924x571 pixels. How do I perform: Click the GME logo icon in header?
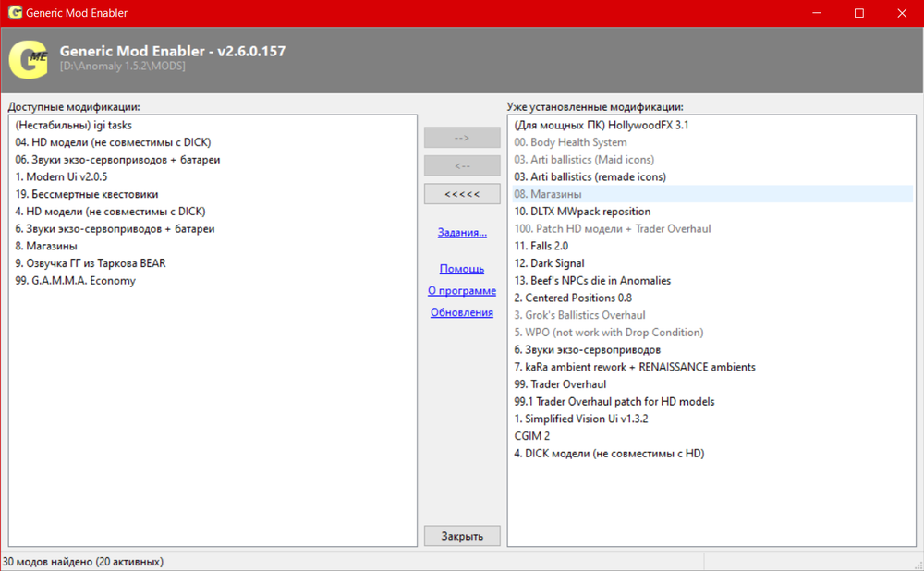point(28,60)
